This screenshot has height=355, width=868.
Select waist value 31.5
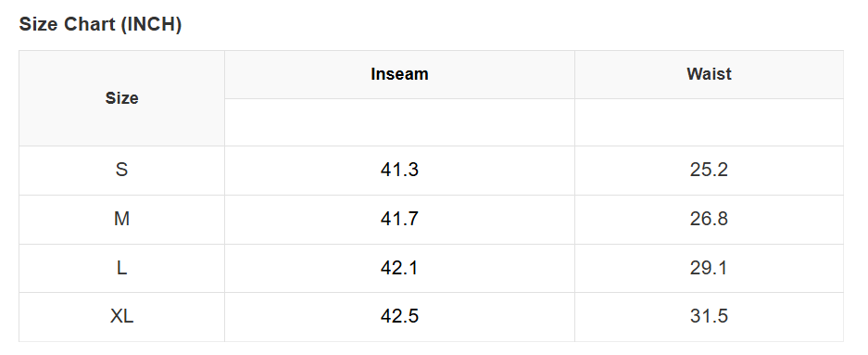(x=709, y=316)
